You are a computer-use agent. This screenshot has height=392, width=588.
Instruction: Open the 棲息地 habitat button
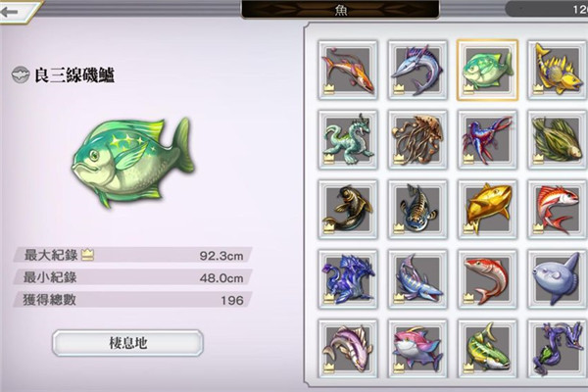[x=127, y=343]
